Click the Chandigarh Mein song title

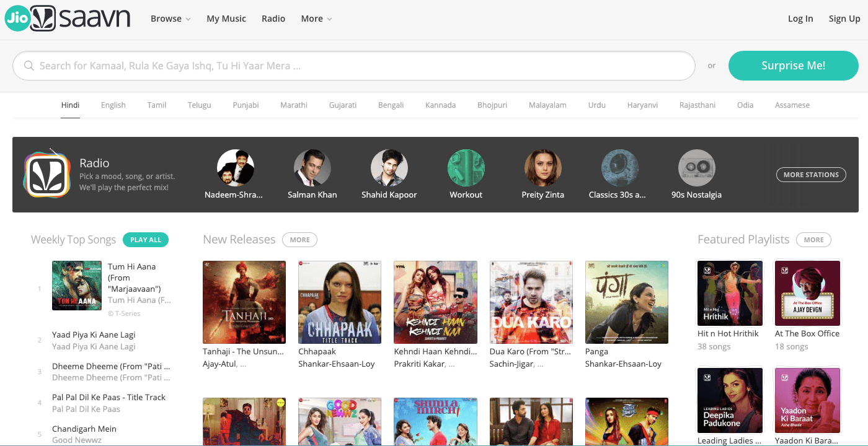pyautogui.click(x=84, y=429)
